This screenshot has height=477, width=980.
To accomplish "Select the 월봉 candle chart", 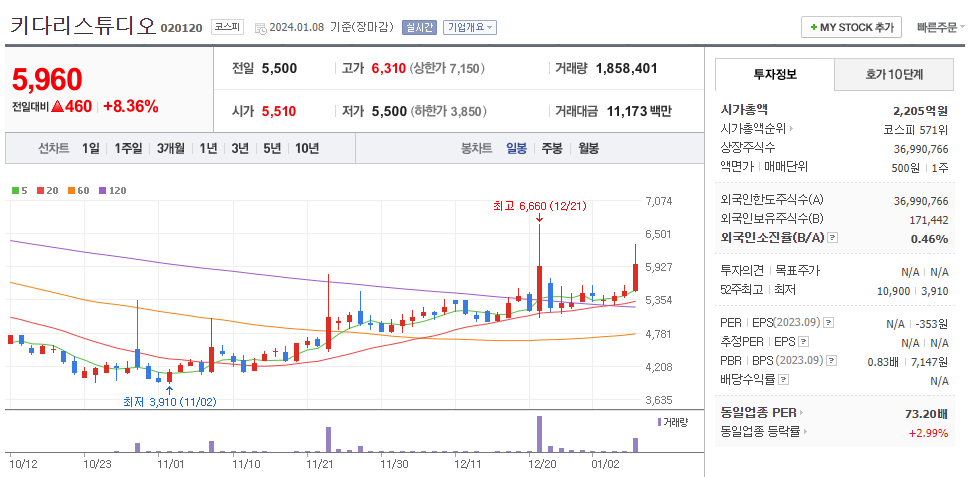I will (588, 149).
